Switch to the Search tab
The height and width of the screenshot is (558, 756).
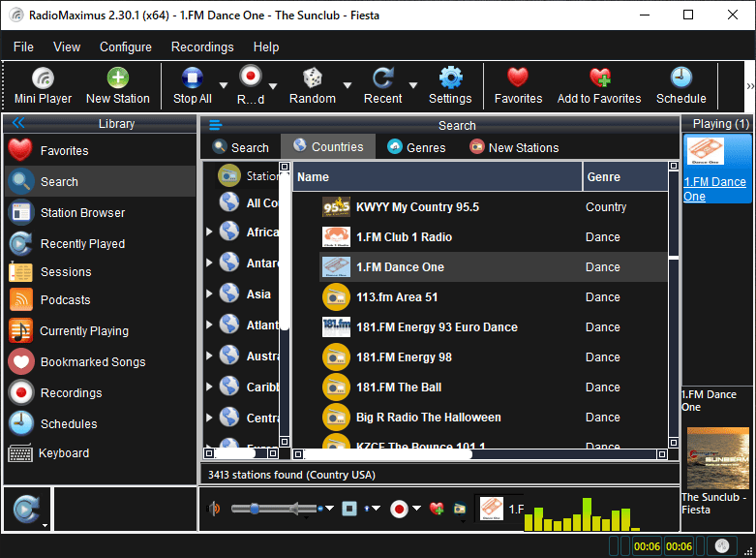click(241, 147)
